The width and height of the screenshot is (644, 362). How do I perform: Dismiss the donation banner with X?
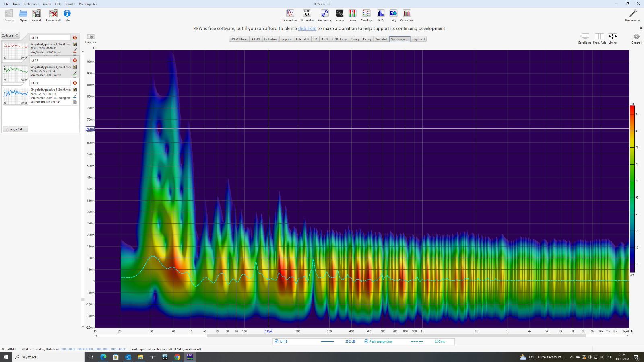pos(641,28)
